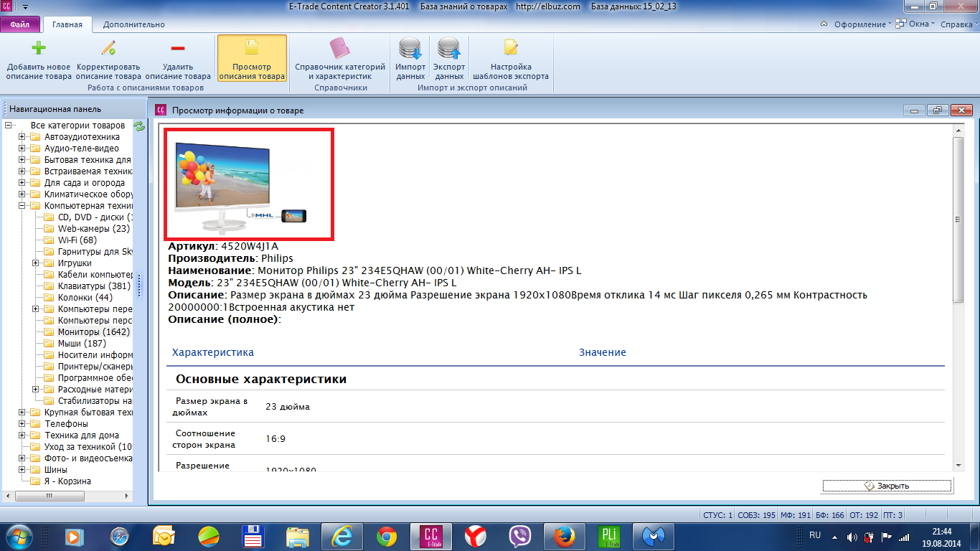980x551 pixels.
Task: Expand the Телефоны category
Action: coord(22,424)
